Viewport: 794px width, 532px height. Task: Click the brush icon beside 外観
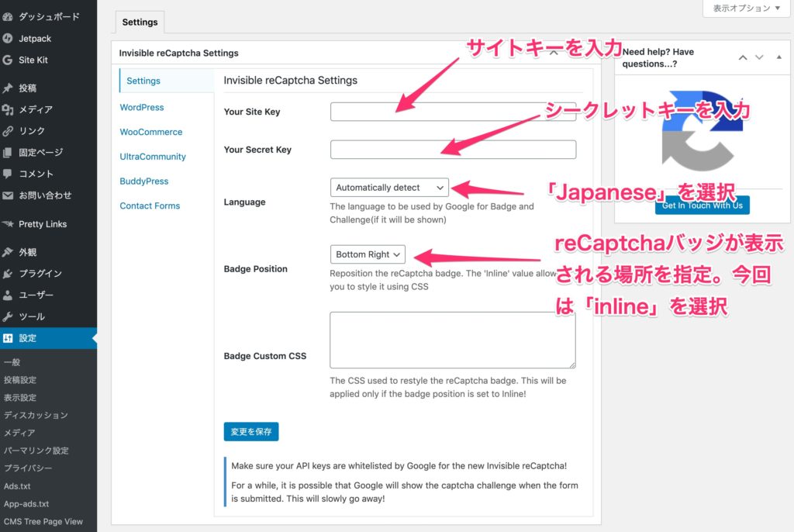[7, 252]
